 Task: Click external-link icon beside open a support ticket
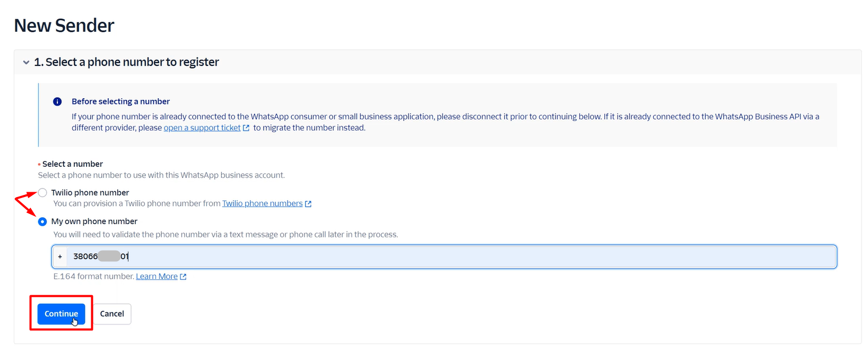click(246, 128)
